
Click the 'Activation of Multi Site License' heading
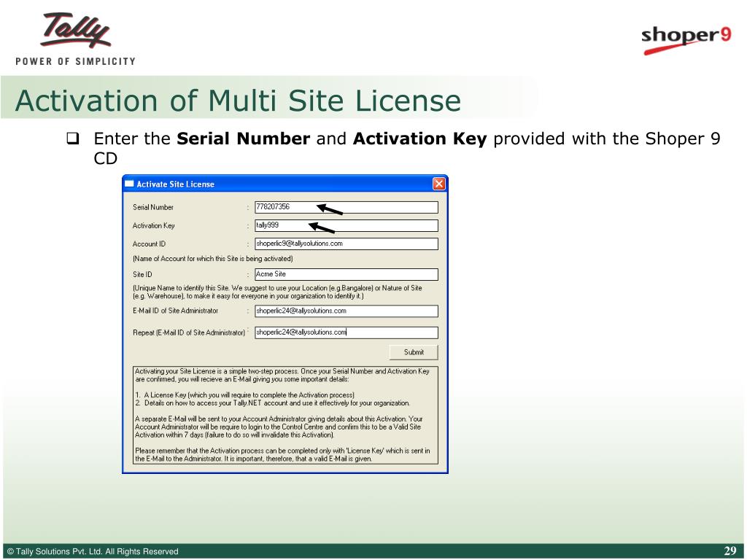(239, 101)
